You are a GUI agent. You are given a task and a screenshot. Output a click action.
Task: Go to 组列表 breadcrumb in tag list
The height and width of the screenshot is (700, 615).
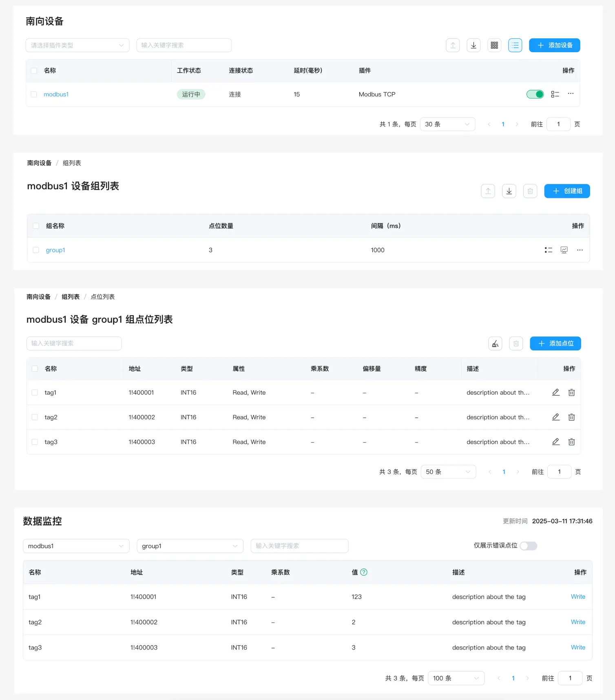click(71, 297)
